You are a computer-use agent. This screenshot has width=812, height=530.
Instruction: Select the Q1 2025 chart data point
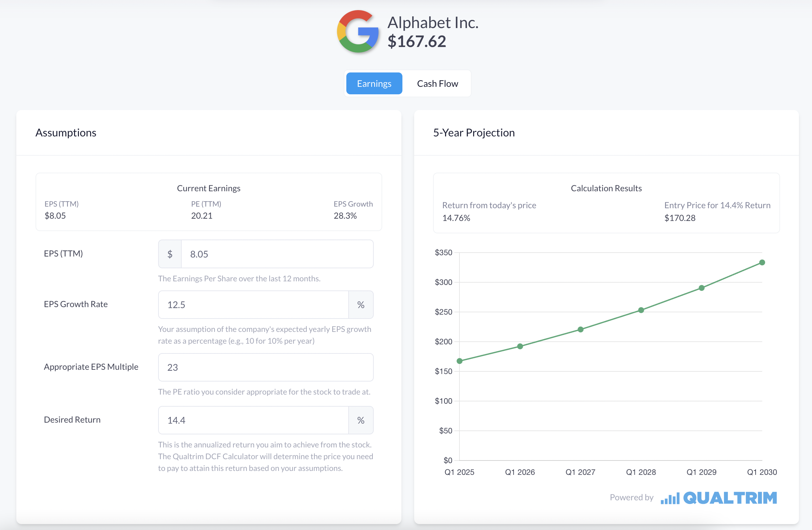point(459,361)
